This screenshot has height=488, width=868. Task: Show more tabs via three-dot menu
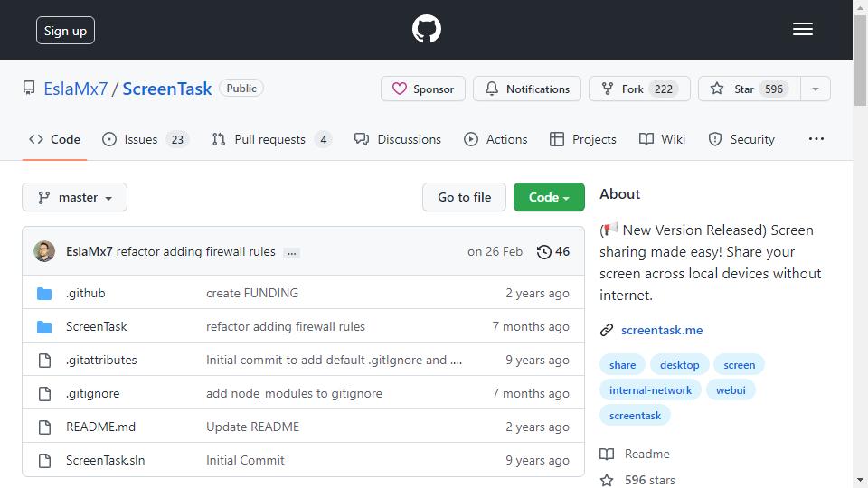[816, 139]
